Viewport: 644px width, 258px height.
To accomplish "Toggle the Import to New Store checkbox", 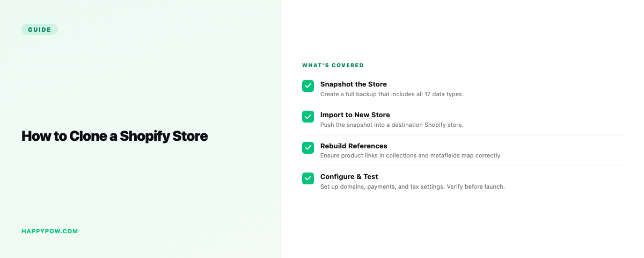I will [x=308, y=117].
